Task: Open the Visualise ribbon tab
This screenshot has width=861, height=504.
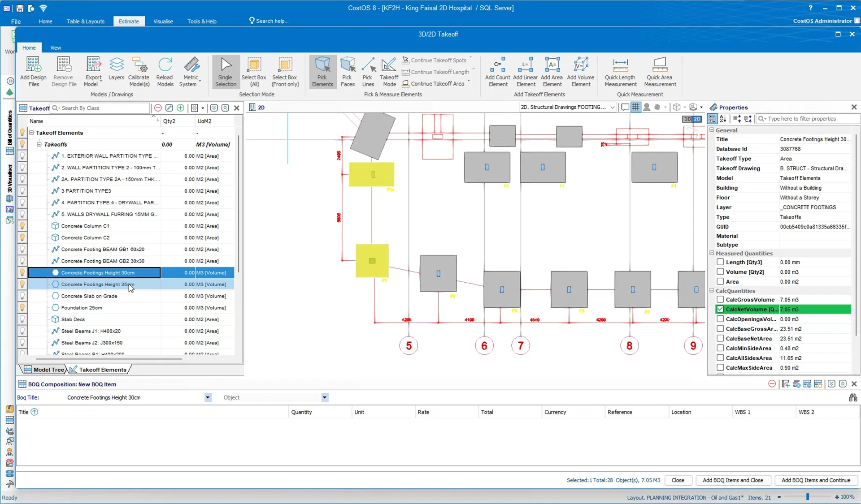Action: click(x=163, y=21)
